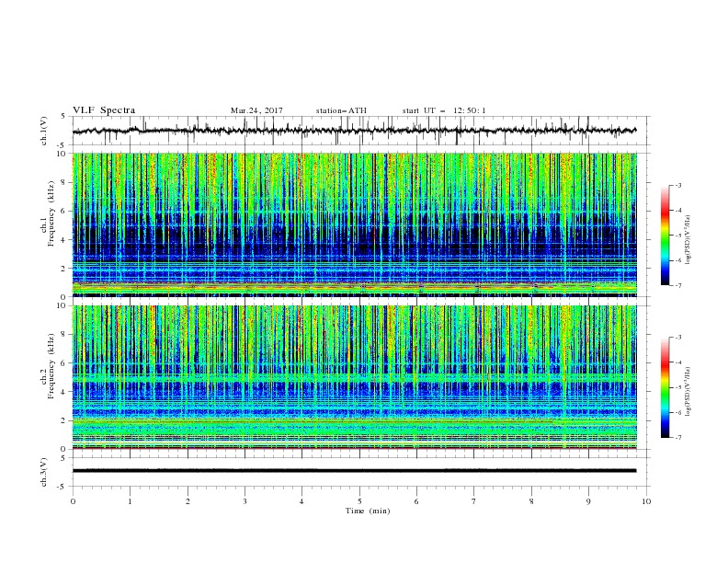Click the "0" kHz tick on ch.1 frequency axis
Image resolution: width=728 pixels, height=563 pixels.
click(x=65, y=297)
